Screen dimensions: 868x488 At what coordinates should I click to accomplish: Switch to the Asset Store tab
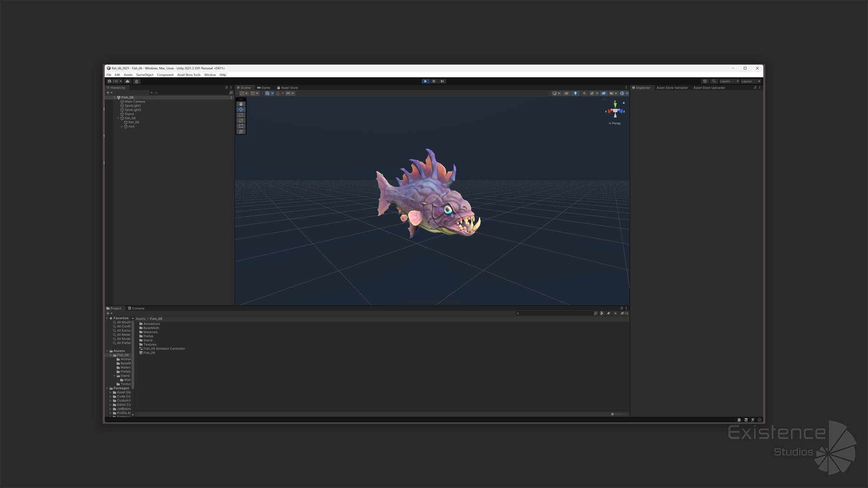(288, 88)
